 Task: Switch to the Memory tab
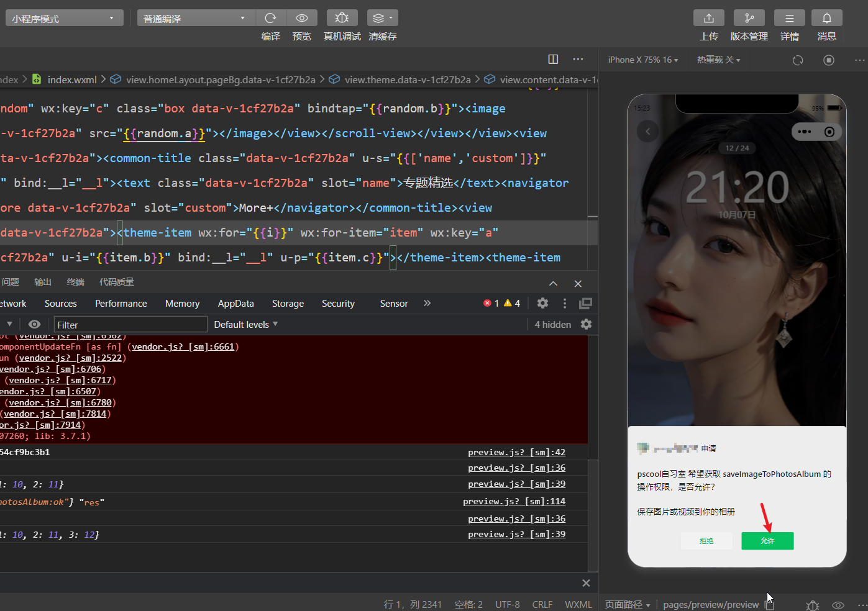click(182, 304)
